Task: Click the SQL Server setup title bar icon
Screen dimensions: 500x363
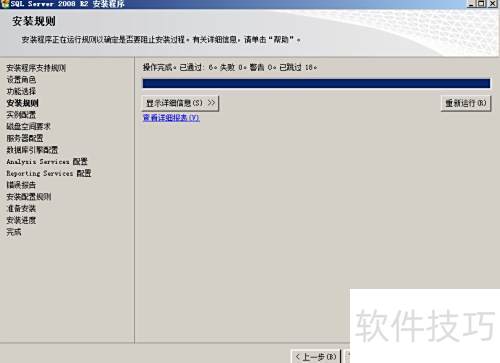Action: (x=5, y=4)
